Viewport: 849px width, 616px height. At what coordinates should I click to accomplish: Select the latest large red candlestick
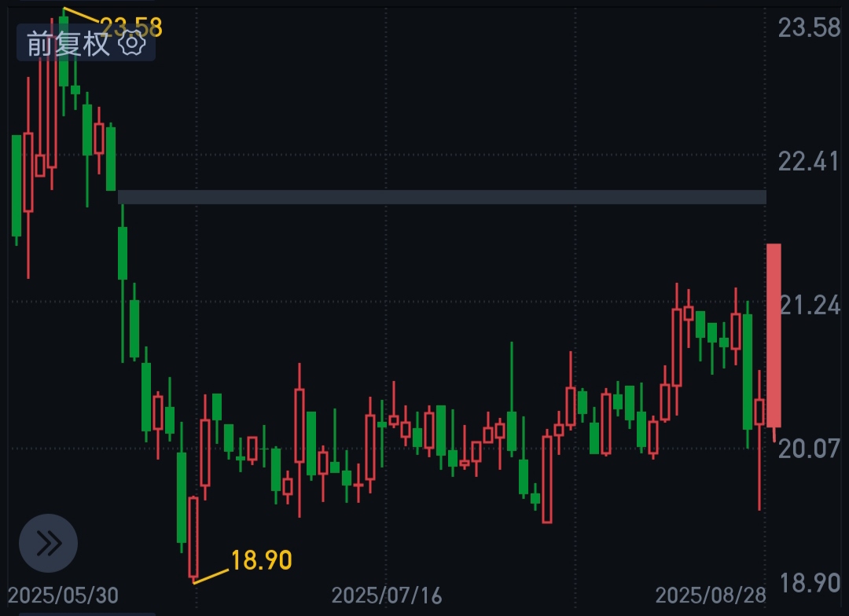[774, 335]
